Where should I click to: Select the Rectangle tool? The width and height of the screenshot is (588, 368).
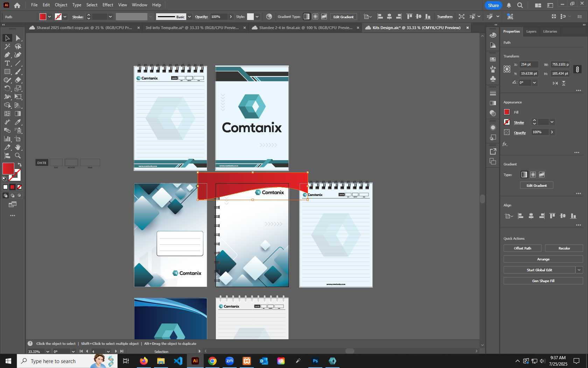[x=7, y=71]
